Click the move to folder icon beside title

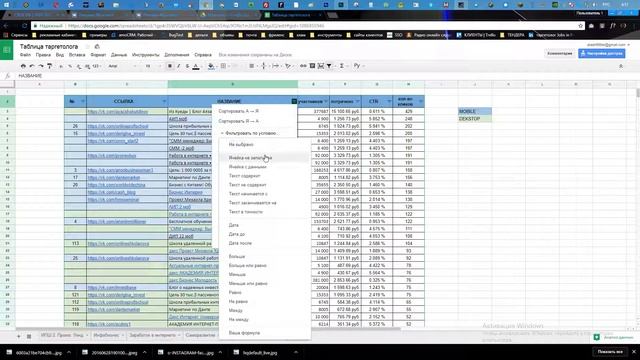click(97, 47)
